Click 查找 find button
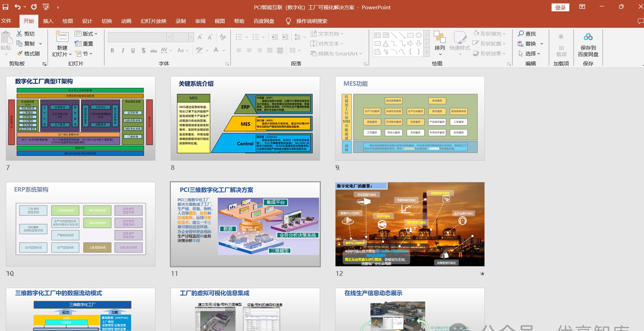644x331 pixels. point(527,34)
